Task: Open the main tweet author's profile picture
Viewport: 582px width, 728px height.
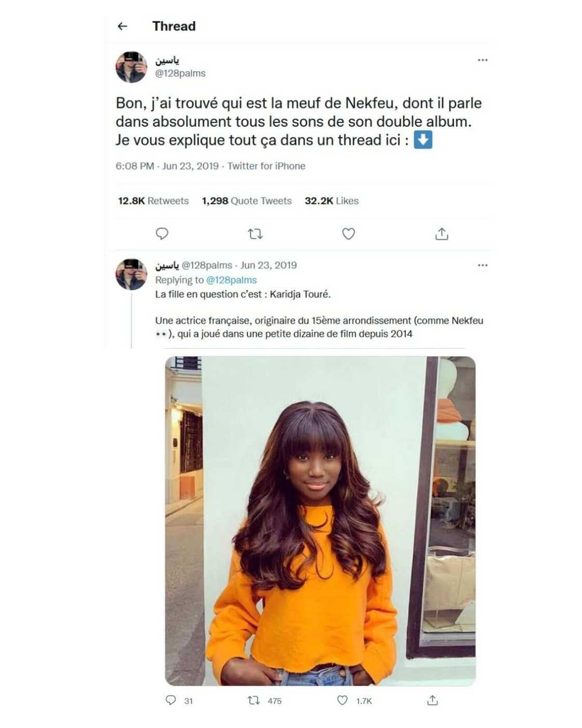Action: [x=131, y=67]
